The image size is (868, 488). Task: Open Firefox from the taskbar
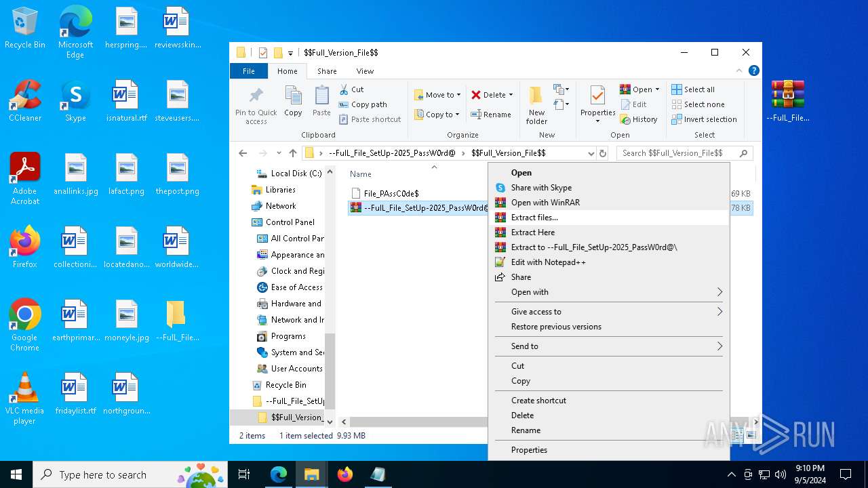(345, 474)
